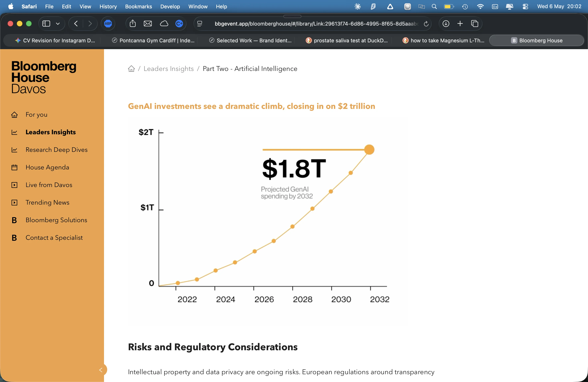This screenshot has height=382, width=588.
Task: Switch to Selected Work Brand Identity tab
Action: pos(250,41)
